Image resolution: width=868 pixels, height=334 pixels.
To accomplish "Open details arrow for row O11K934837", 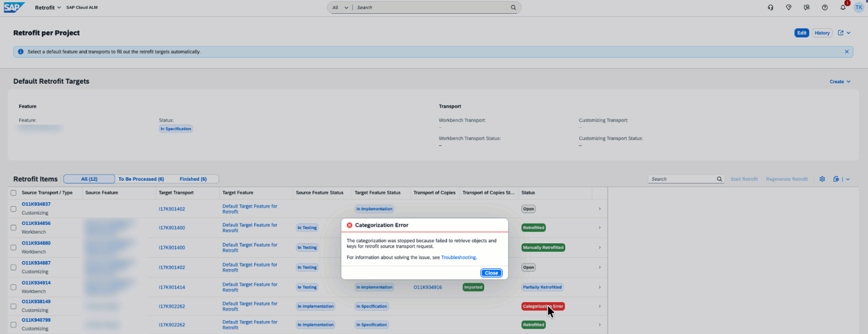I will (600, 209).
